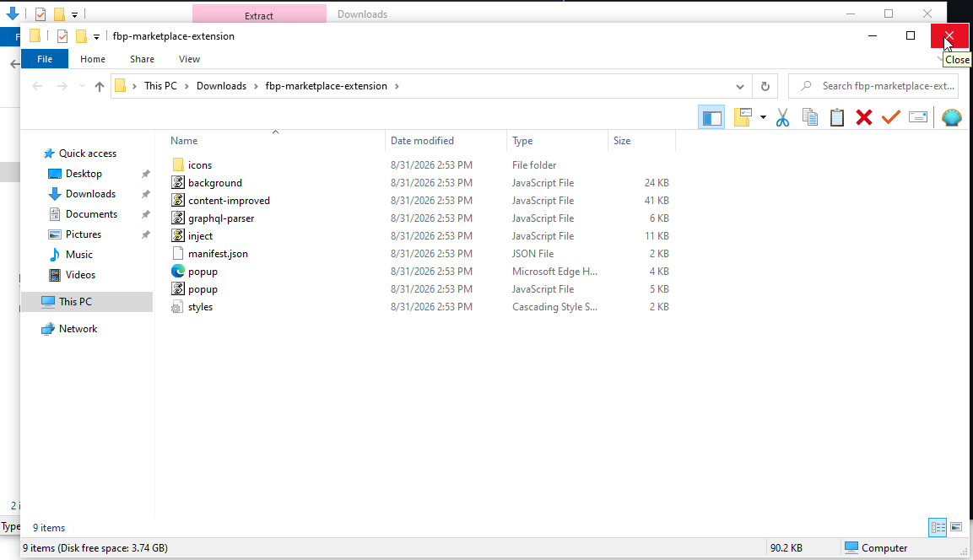Click Downloads in the address breadcrumb
The width and height of the screenshot is (973, 560).
(x=222, y=86)
